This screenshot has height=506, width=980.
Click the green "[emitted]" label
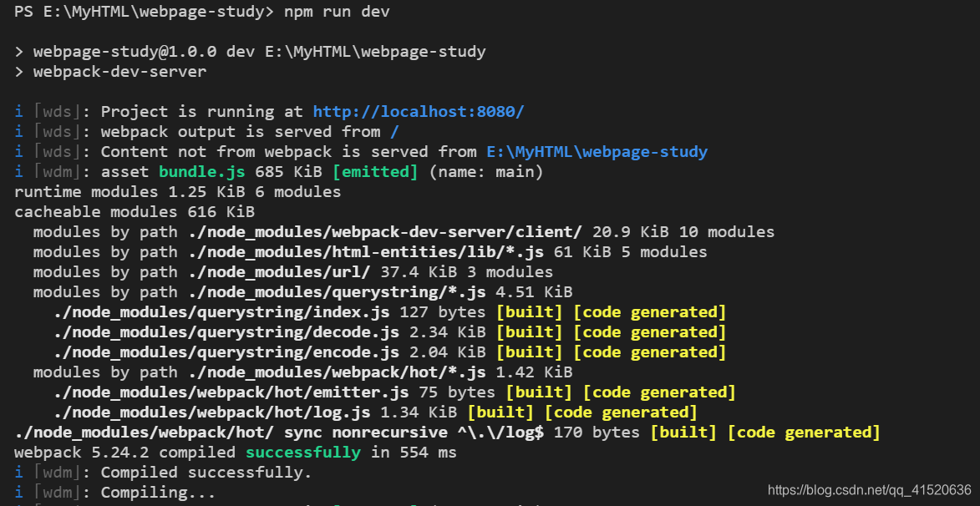[375, 172]
